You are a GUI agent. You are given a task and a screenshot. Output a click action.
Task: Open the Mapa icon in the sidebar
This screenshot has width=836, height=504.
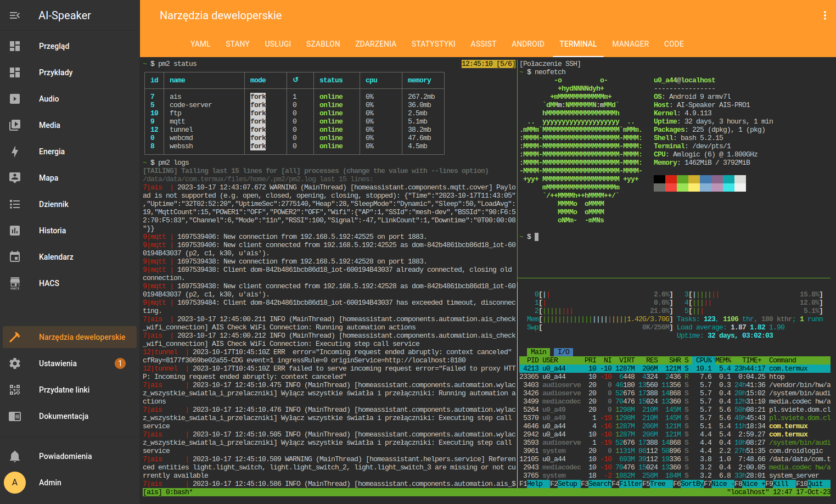pos(15,178)
